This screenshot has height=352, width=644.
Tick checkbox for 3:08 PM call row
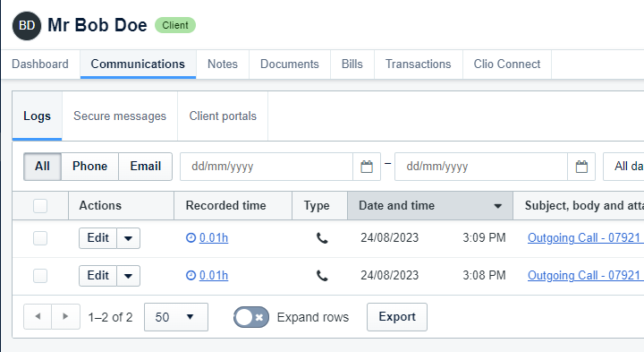(x=40, y=276)
